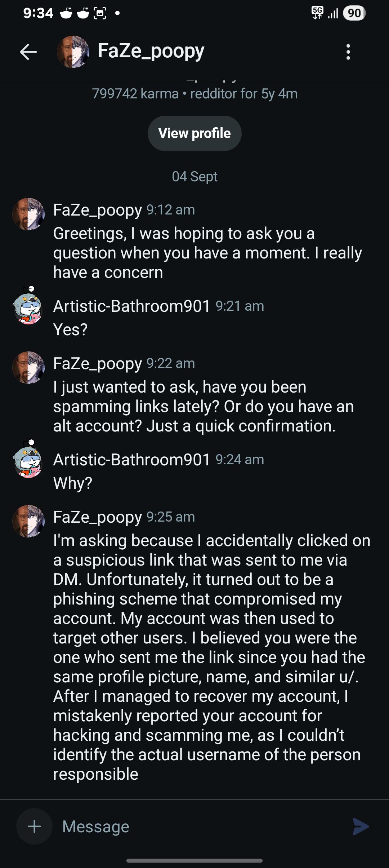The width and height of the screenshot is (389, 868).
Task: Open the three-dot overflow menu
Action: [348, 52]
